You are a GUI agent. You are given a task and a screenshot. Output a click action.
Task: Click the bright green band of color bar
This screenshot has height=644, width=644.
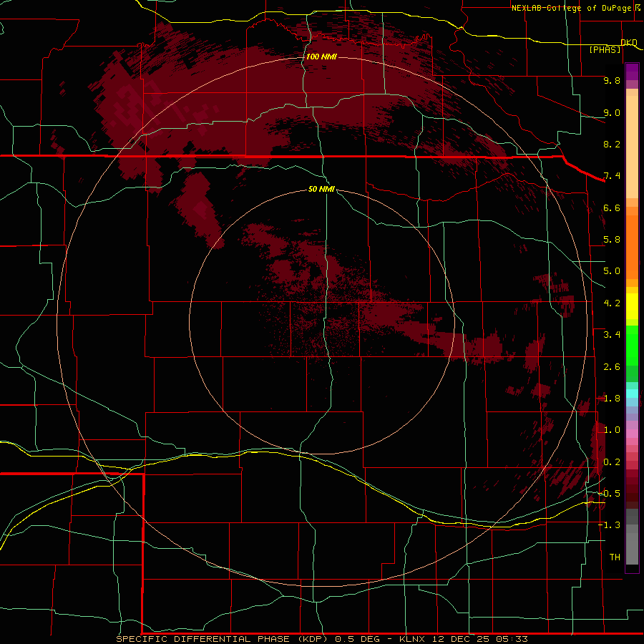coord(632,346)
